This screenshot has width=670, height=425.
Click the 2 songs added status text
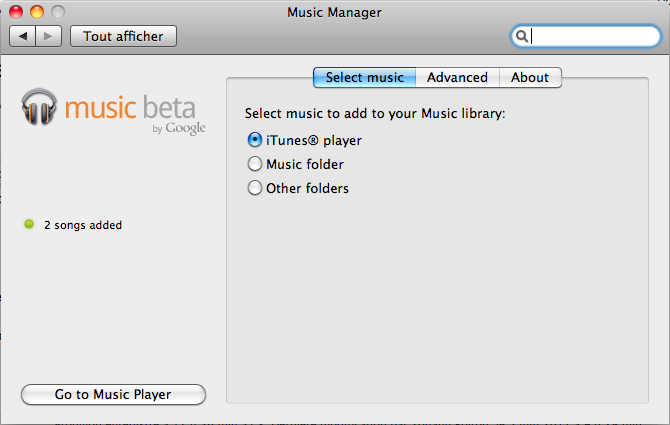tap(83, 225)
